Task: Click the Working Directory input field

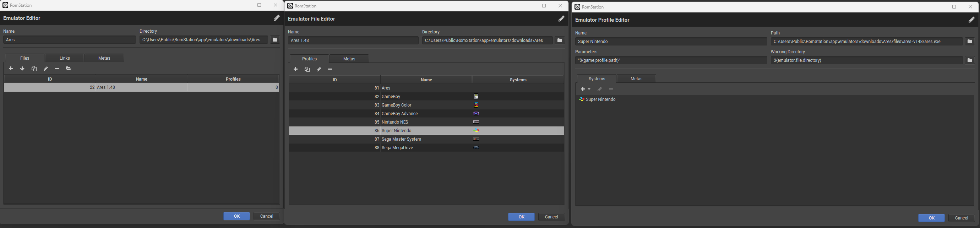Action: click(x=867, y=60)
